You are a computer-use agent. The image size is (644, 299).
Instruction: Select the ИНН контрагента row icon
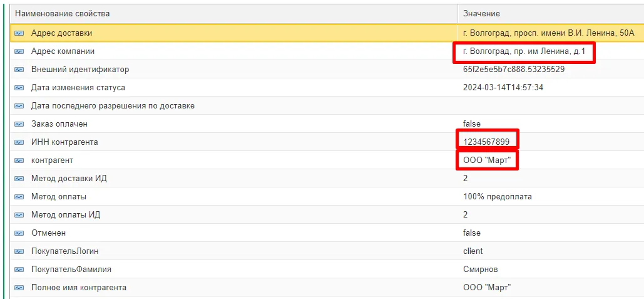19,142
